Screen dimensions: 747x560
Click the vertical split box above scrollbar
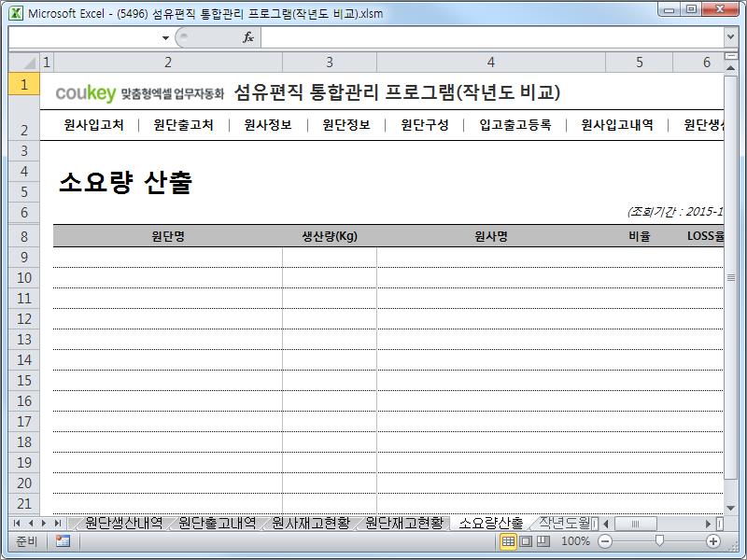click(x=730, y=56)
